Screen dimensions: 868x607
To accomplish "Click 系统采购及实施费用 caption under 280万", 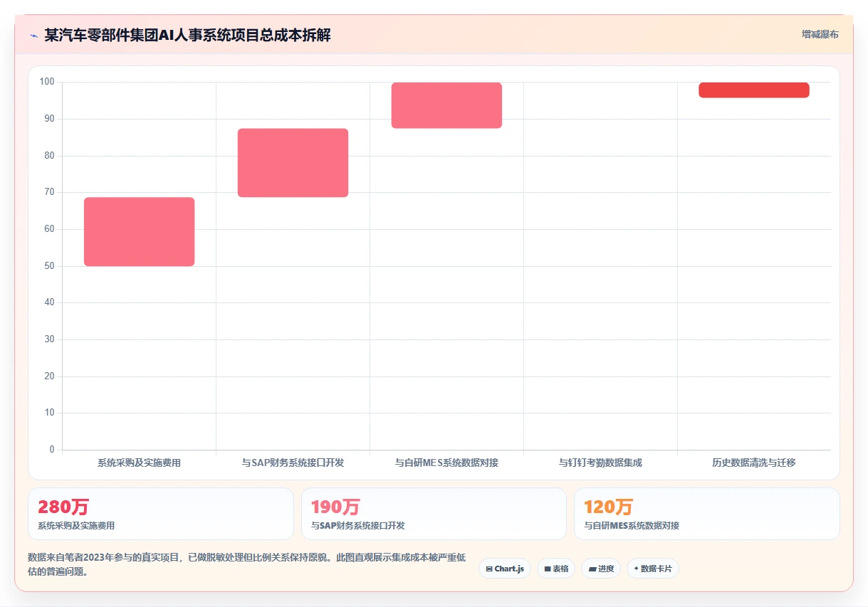I will pyautogui.click(x=76, y=526).
